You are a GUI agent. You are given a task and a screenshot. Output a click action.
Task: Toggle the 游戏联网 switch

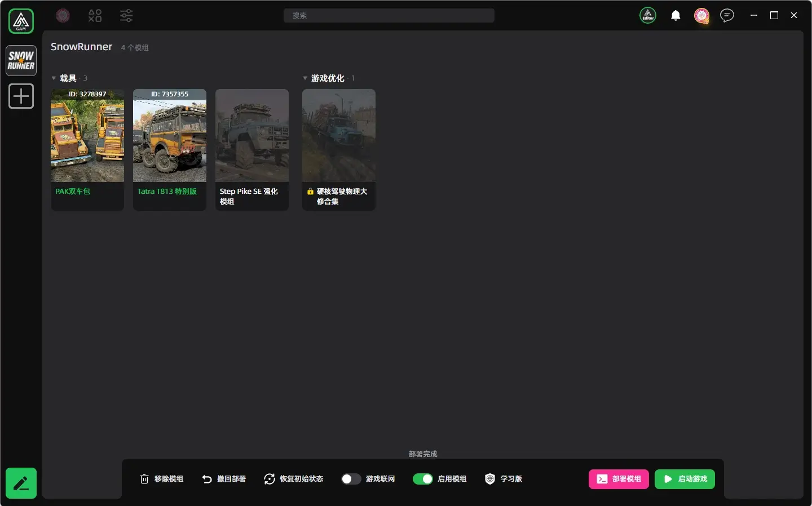click(x=351, y=479)
